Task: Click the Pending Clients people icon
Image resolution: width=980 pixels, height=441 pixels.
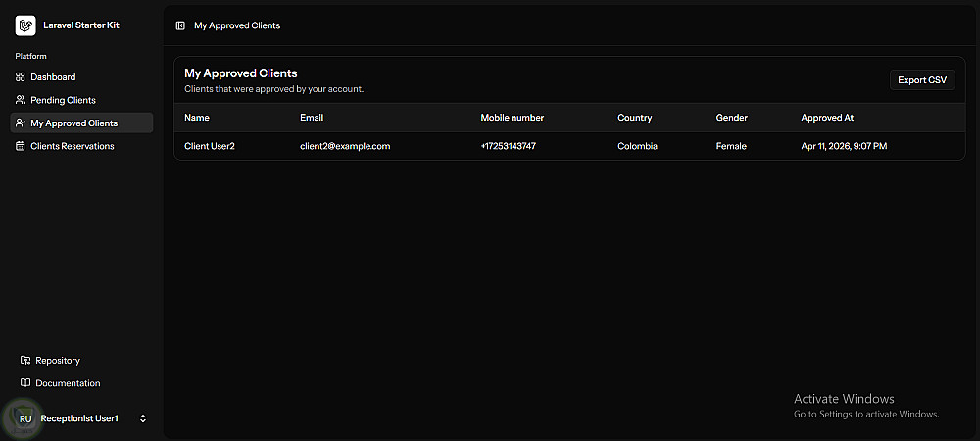Action: pos(21,100)
